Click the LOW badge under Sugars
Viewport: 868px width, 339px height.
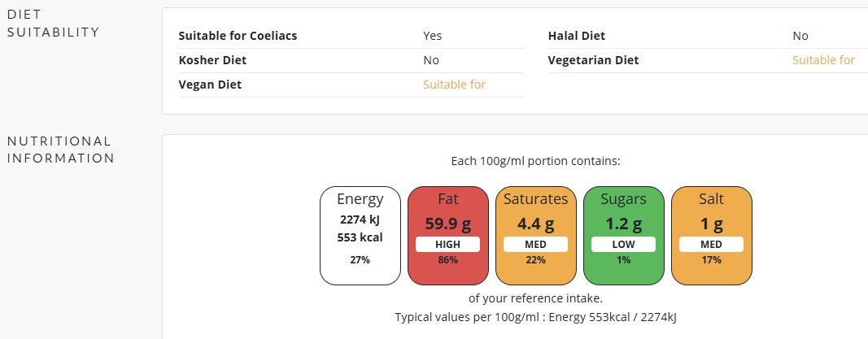click(x=623, y=245)
